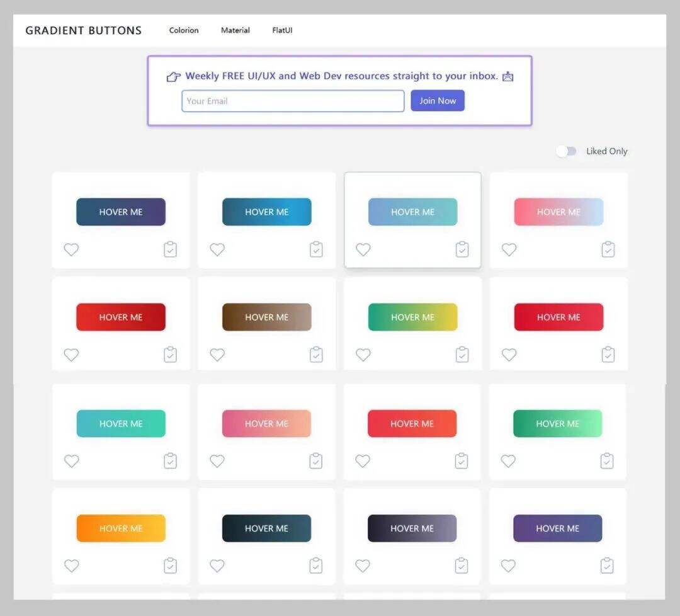Copy code of red-to-dark-red gradient card
This screenshot has height=616, width=680.
(x=171, y=355)
